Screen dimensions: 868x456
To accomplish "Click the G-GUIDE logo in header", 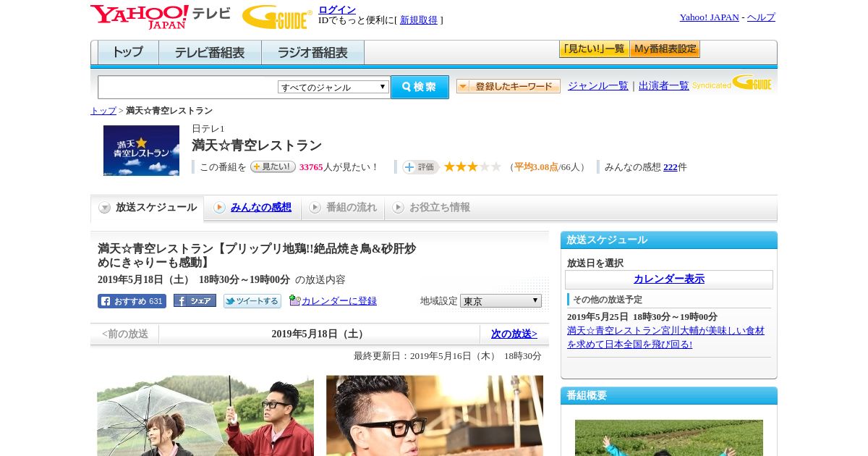I will point(277,17).
